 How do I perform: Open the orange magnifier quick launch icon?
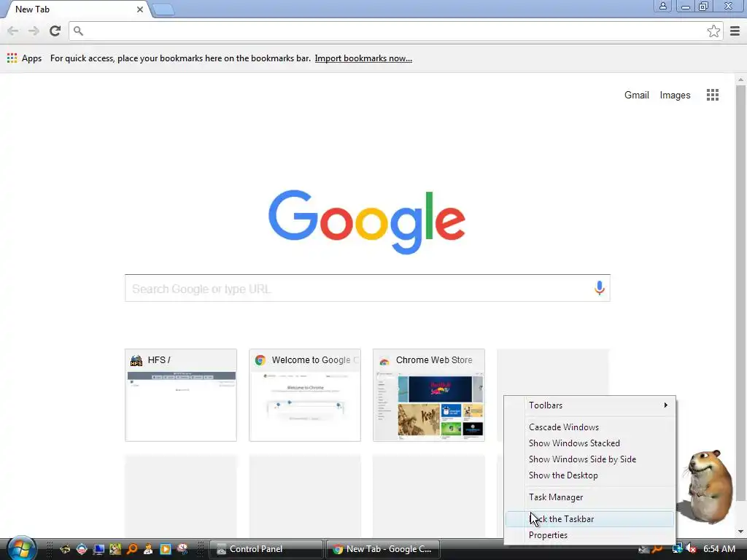click(132, 549)
